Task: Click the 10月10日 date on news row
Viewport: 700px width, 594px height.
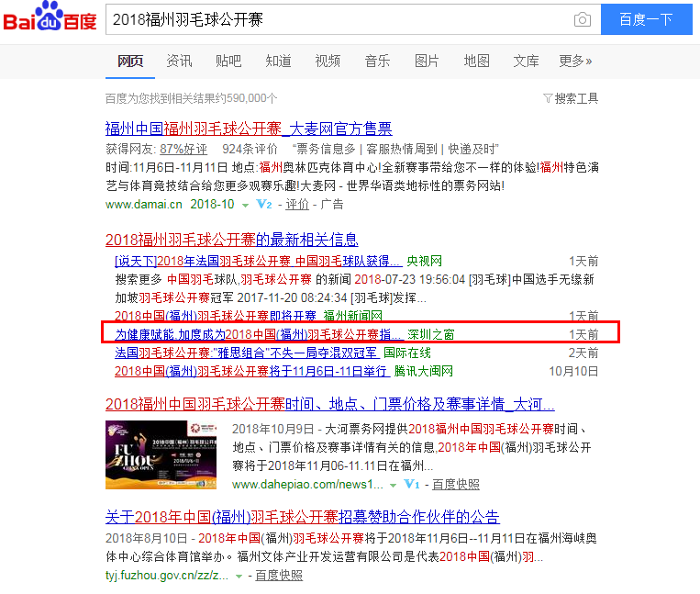Action: pos(573,371)
